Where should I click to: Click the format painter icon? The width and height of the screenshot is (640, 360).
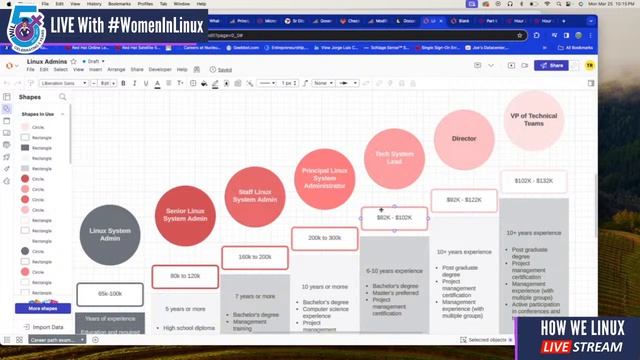30,83
